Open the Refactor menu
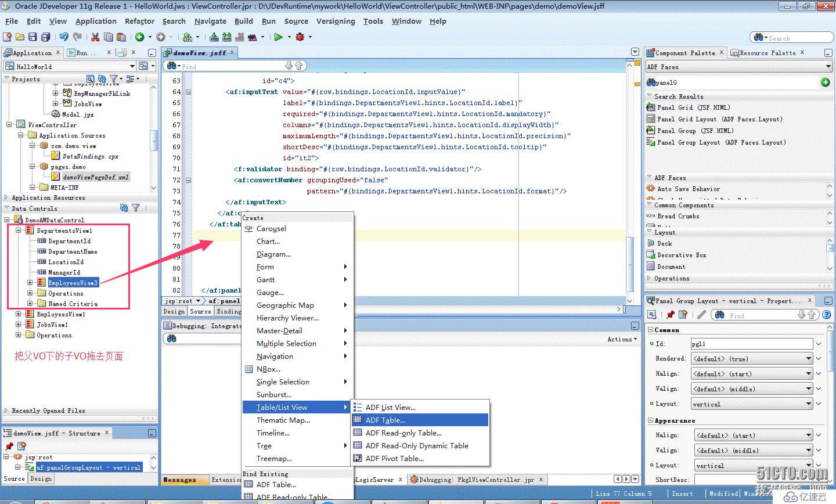This screenshot has height=504, width=836. click(x=139, y=21)
